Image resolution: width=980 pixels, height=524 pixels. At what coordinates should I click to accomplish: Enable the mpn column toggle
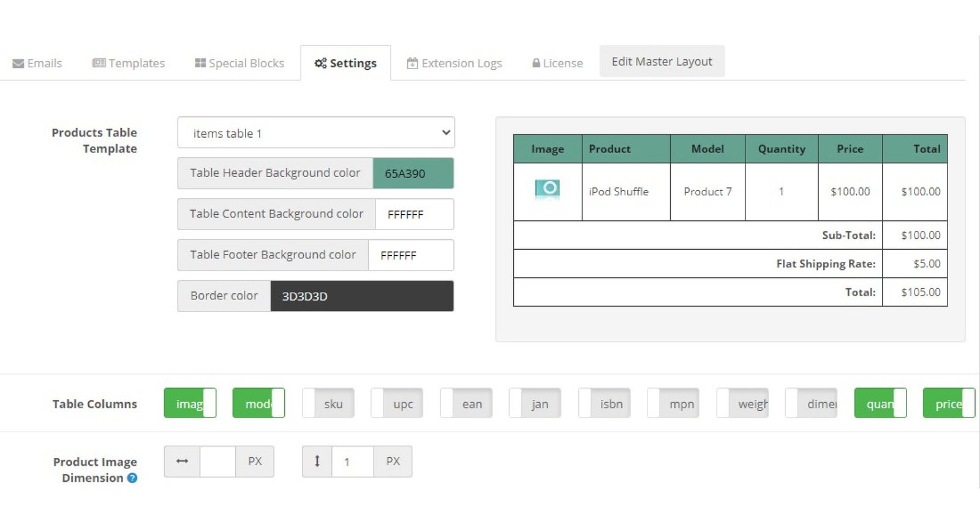pyautogui.click(x=673, y=403)
